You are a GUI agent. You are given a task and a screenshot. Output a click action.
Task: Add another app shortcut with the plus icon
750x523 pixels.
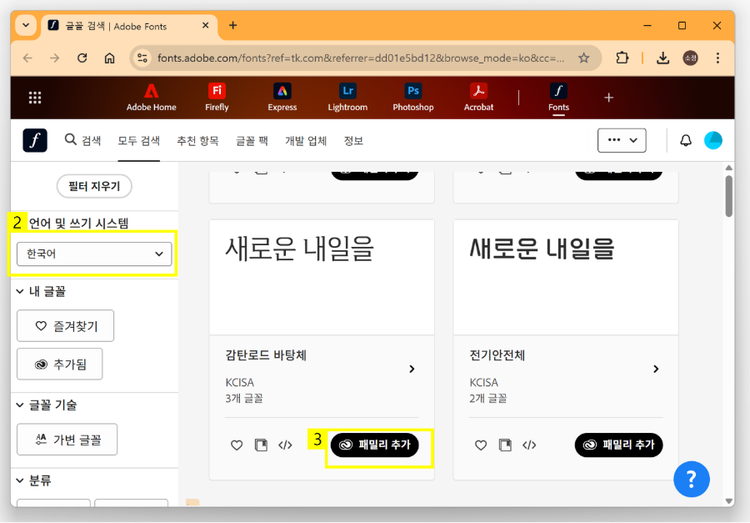pos(608,98)
